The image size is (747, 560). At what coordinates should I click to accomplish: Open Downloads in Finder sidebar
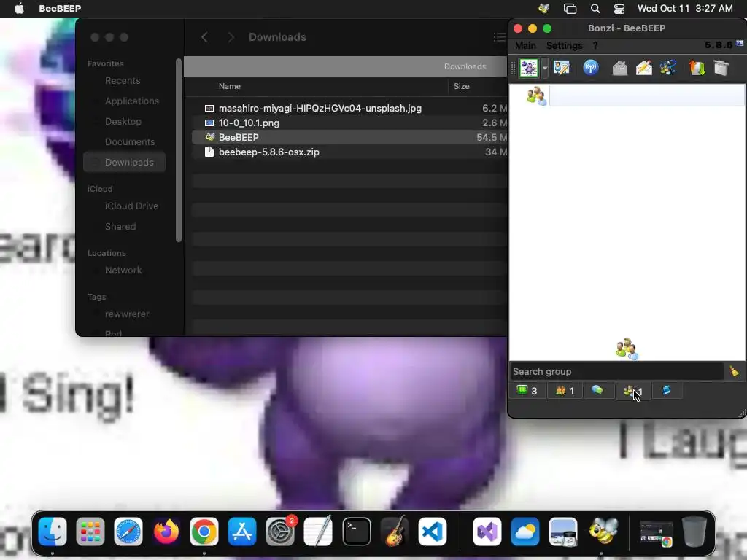(x=124, y=163)
